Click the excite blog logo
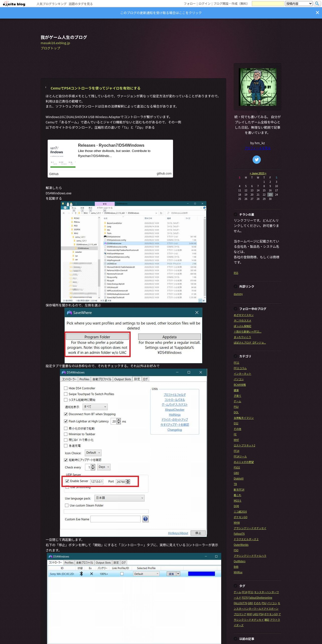Screen dimensions: 322x644 pyautogui.click(x=14, y=4)
